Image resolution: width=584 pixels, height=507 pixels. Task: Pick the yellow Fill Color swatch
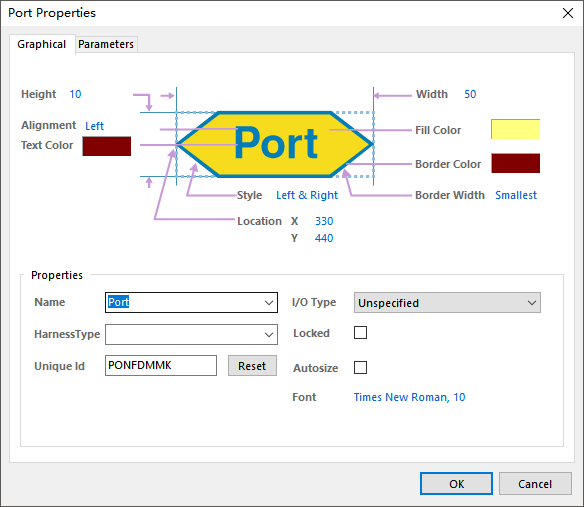(x=515, y=129)
